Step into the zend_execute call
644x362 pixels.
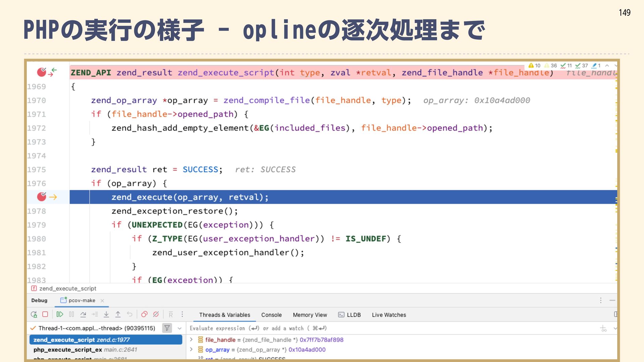[x=106, y=314]
